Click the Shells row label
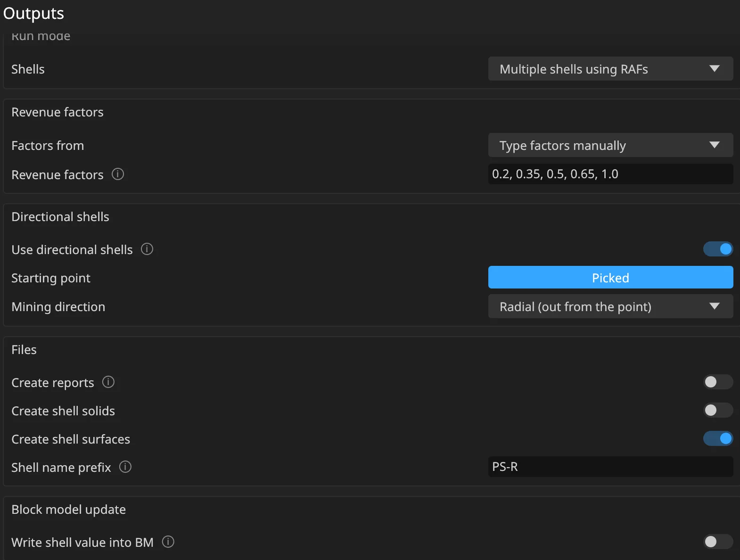 coord(28,69)
